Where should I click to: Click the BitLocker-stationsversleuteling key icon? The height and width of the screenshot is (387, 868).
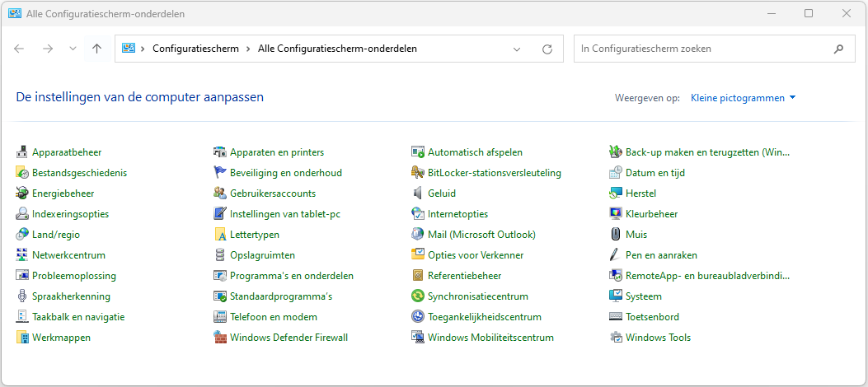click(418, 172)
